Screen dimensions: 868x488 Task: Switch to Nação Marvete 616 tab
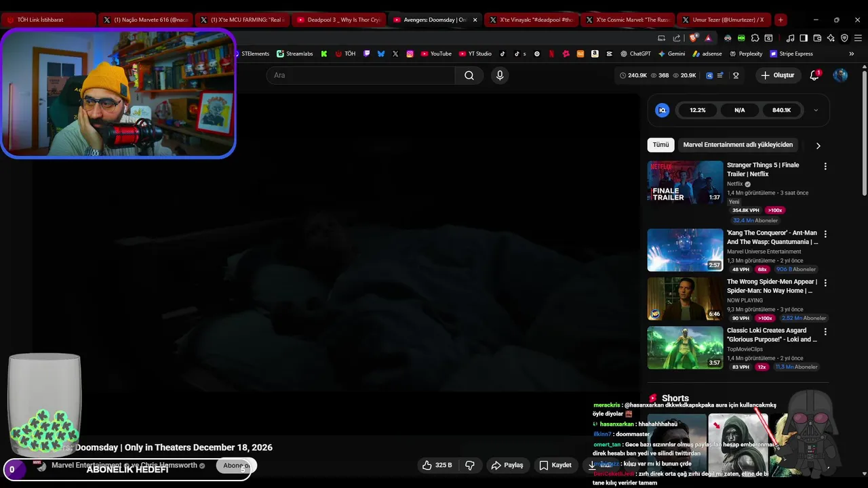tap(145, 20)
